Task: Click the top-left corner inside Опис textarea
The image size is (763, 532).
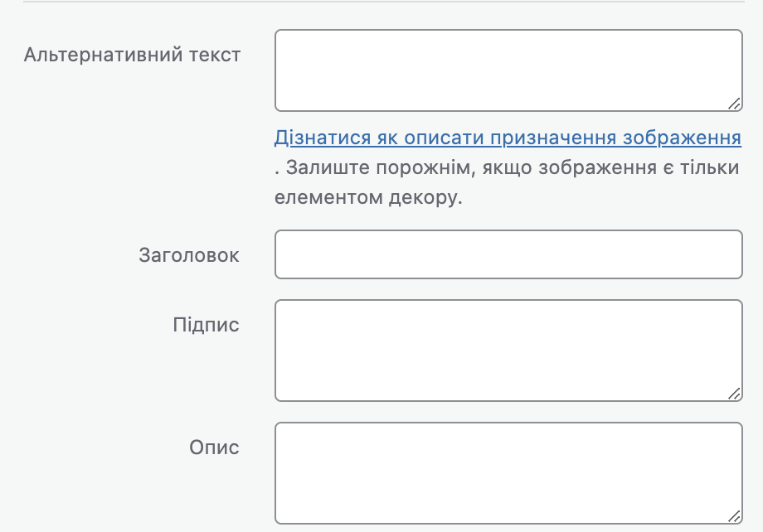Action: pyautogui.click(x=284, y=431)
